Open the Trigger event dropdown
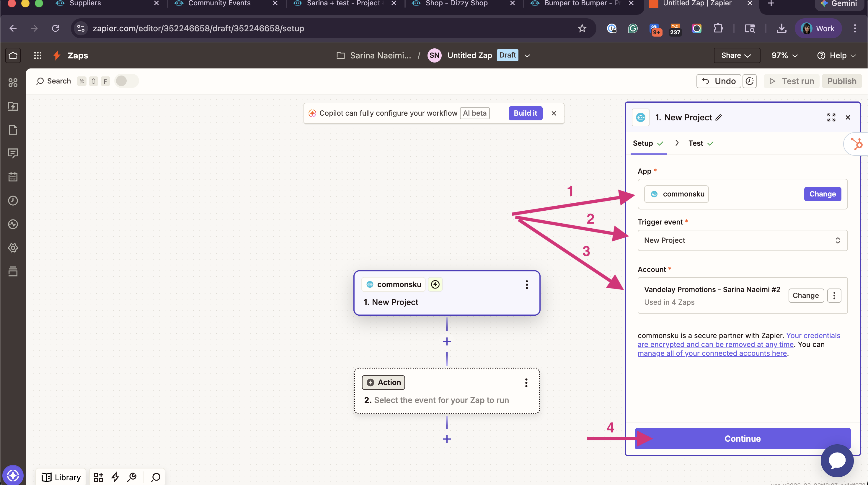The image size is (868, 485). 742,240
